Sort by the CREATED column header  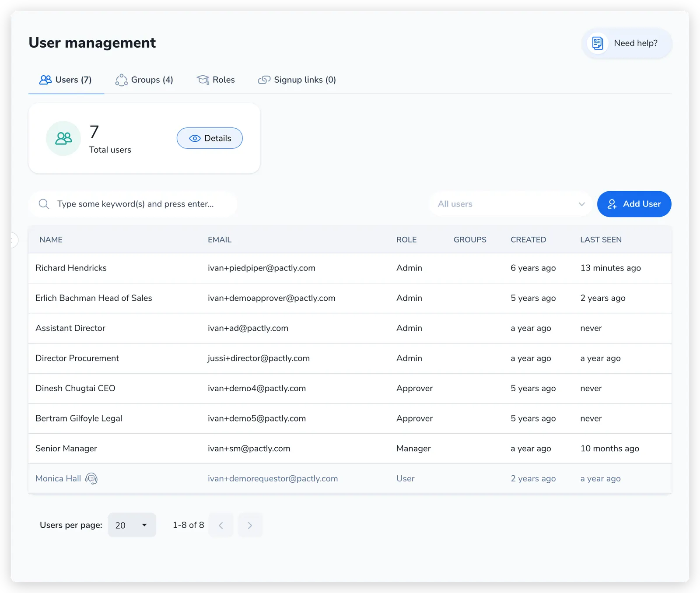528,240
